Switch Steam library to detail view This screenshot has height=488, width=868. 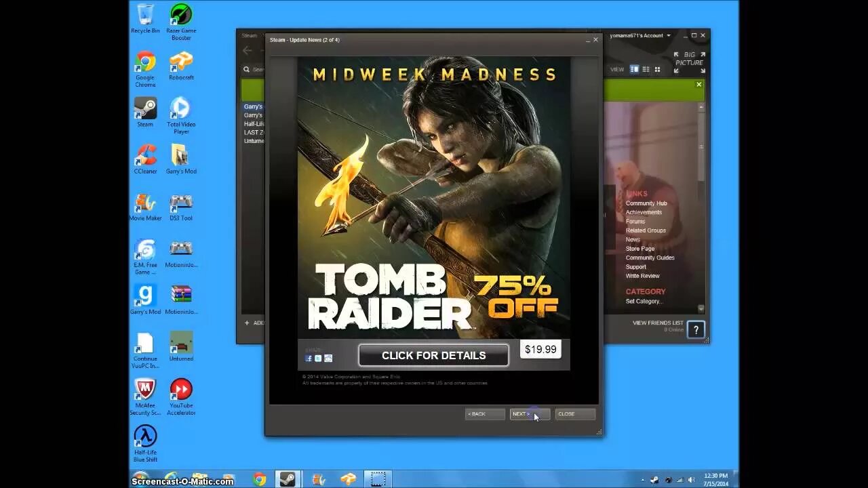[635, 69]
